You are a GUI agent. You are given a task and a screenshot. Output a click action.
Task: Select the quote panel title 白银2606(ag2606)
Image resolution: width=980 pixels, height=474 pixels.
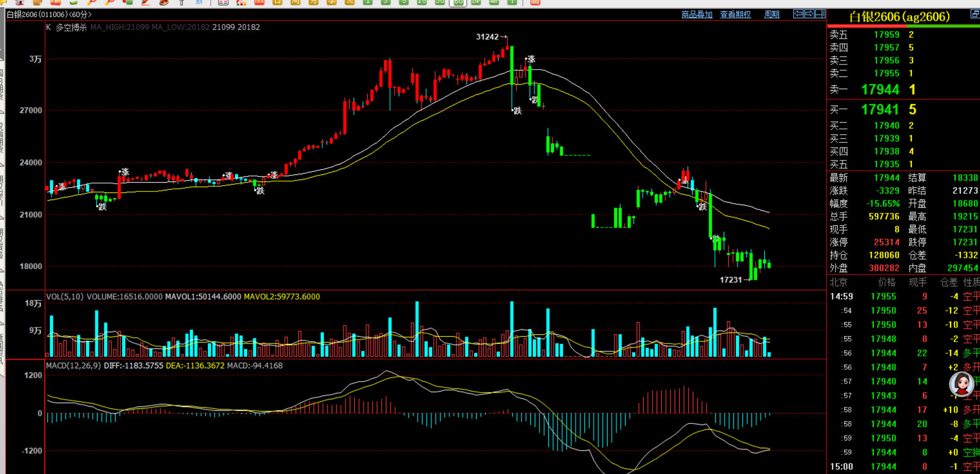click(900, 17)
